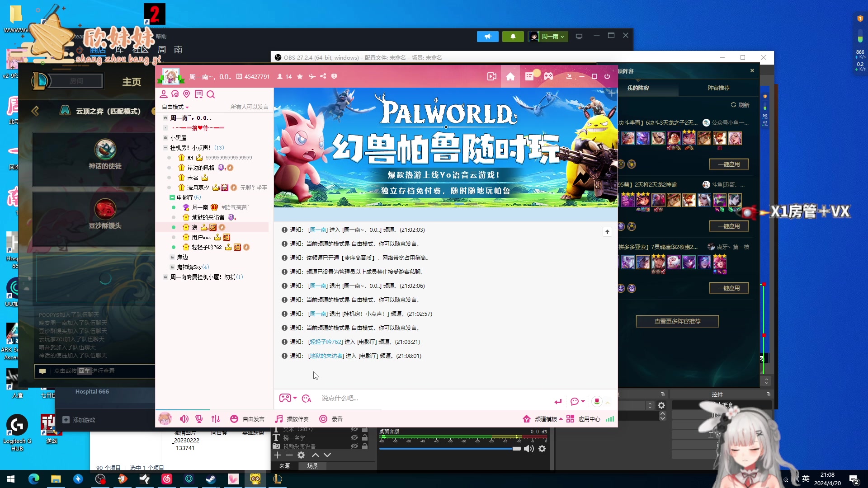
Task: Click the mini-mode arrow icon in YY header
Action: point(569,76)
